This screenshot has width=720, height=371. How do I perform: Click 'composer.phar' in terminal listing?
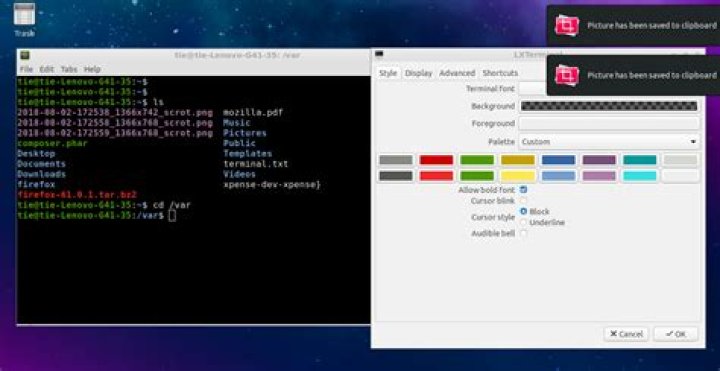[x=52, y=143]
